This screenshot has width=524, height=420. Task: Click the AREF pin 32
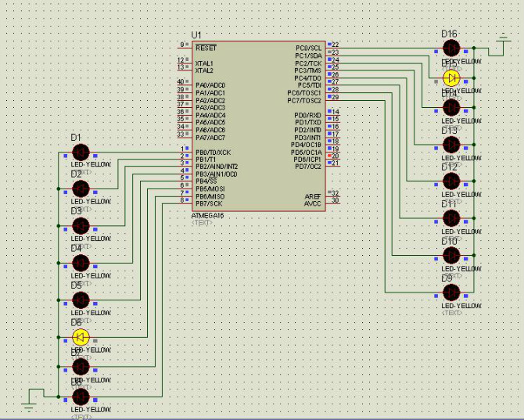click(x=333, y=193)
